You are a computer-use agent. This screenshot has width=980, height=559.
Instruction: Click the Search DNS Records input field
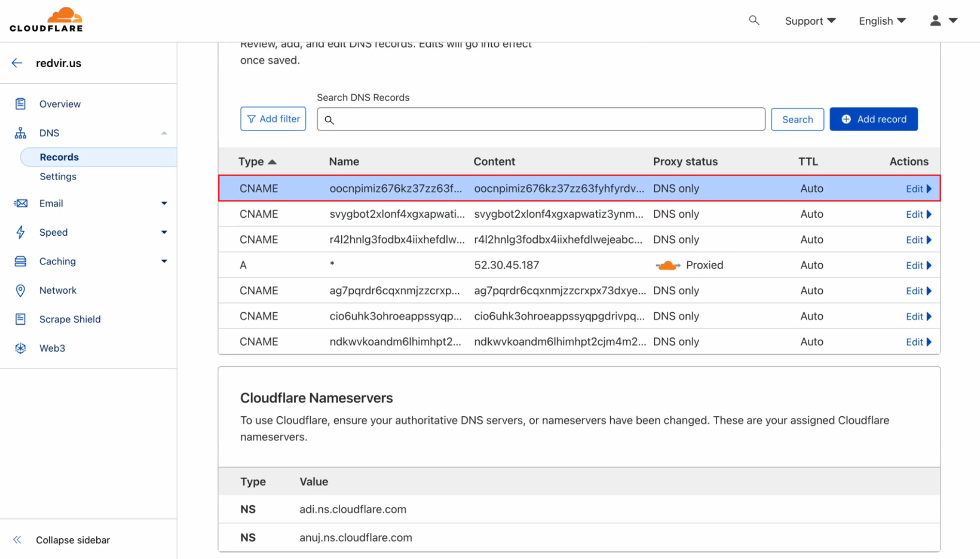(x=541, y=119)
